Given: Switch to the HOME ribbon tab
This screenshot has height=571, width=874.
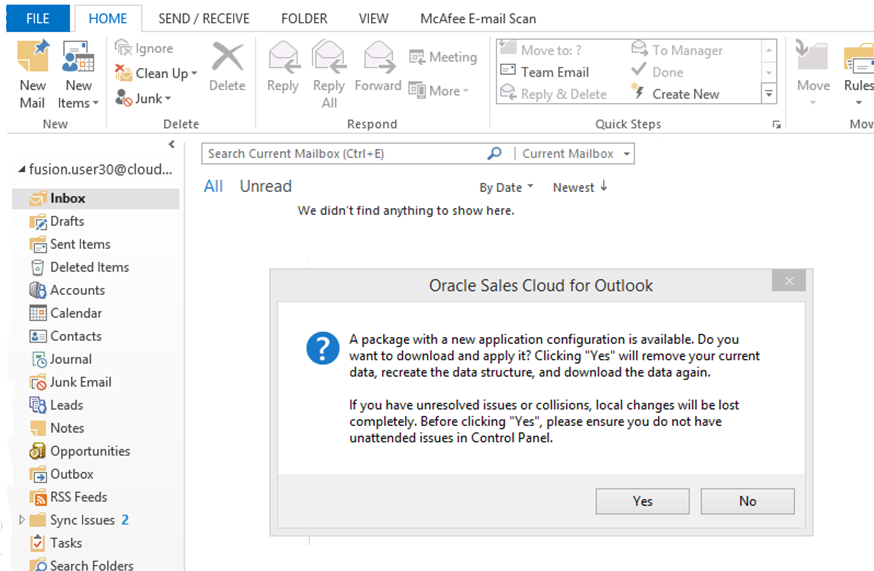Looking at the screenshot, I should click(x=108, y=18).
